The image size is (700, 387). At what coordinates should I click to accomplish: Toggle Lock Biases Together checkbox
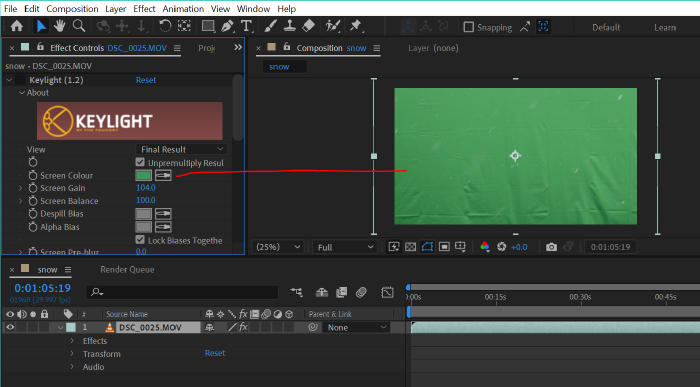[140, 240]
